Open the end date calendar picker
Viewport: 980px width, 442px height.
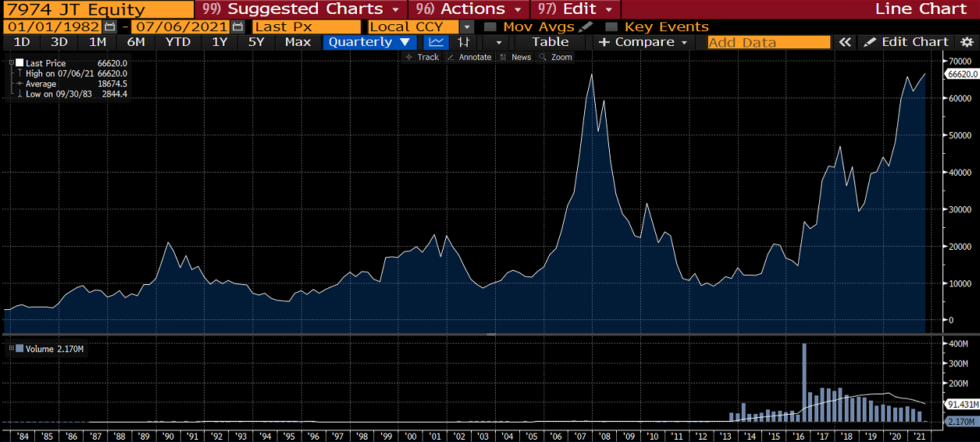point(237,27)
